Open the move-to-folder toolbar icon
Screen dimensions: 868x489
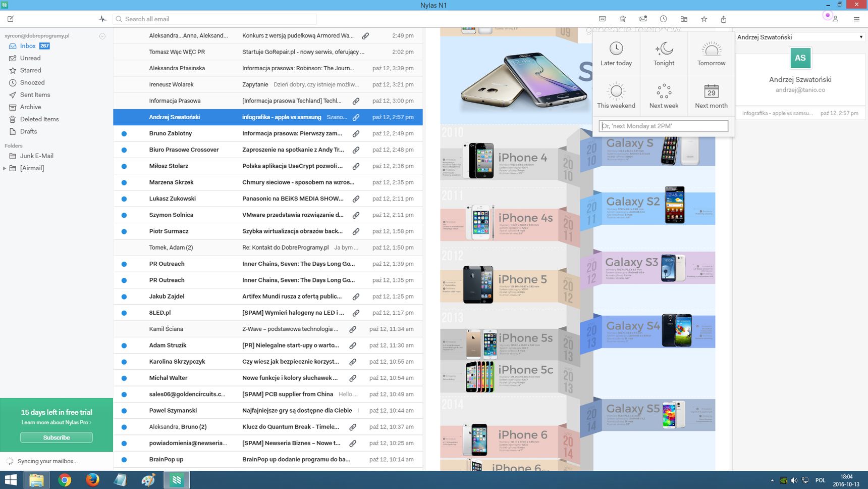pos(684,19)
